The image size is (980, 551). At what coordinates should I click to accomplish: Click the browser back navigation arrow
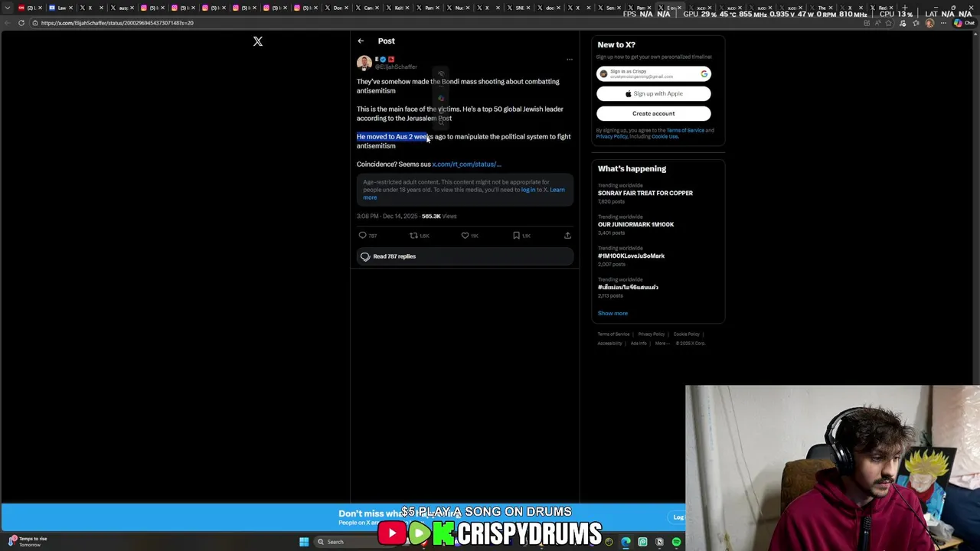tap(8, 23)
